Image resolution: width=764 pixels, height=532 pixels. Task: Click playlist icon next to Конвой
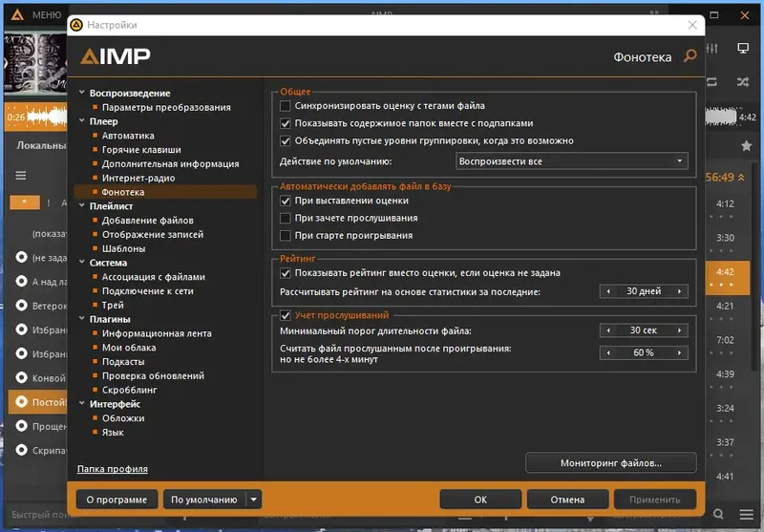21,377
